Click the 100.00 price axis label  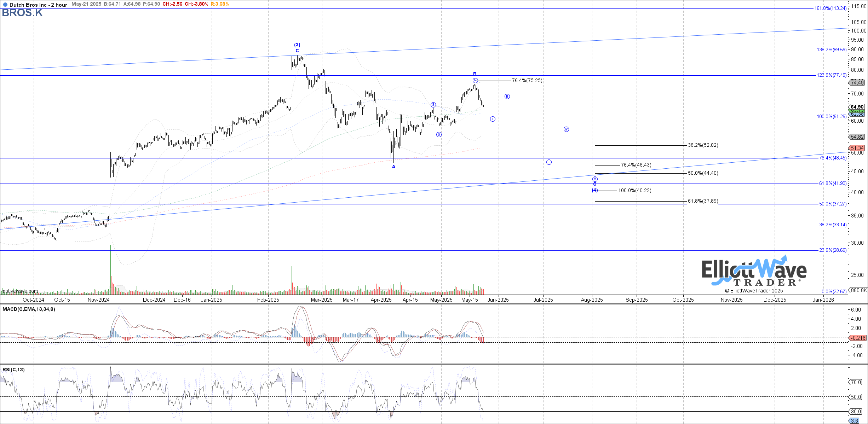tap(858, 30)
